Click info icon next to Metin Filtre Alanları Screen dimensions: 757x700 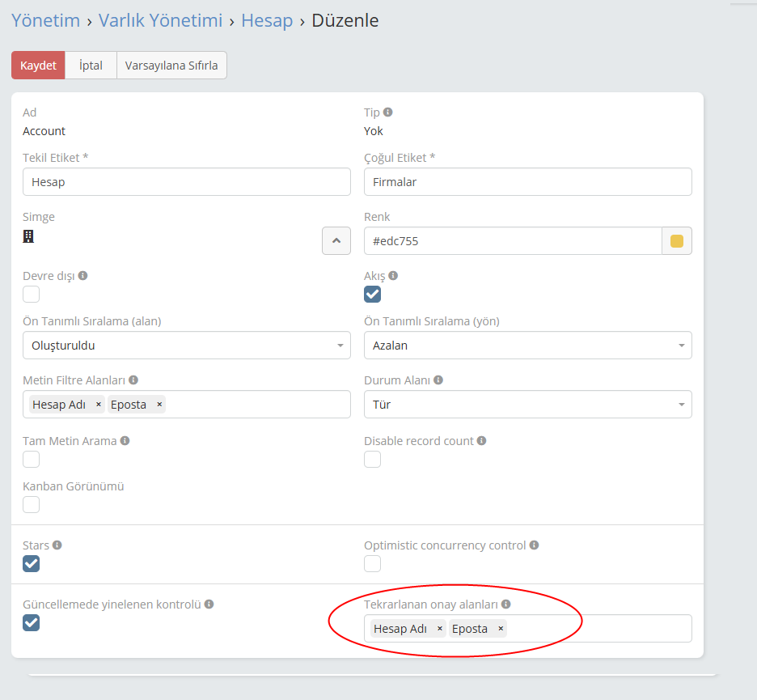(133, 380)
